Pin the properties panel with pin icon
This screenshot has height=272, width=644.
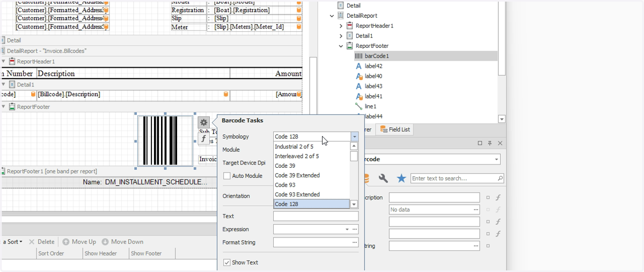(490, 144)
